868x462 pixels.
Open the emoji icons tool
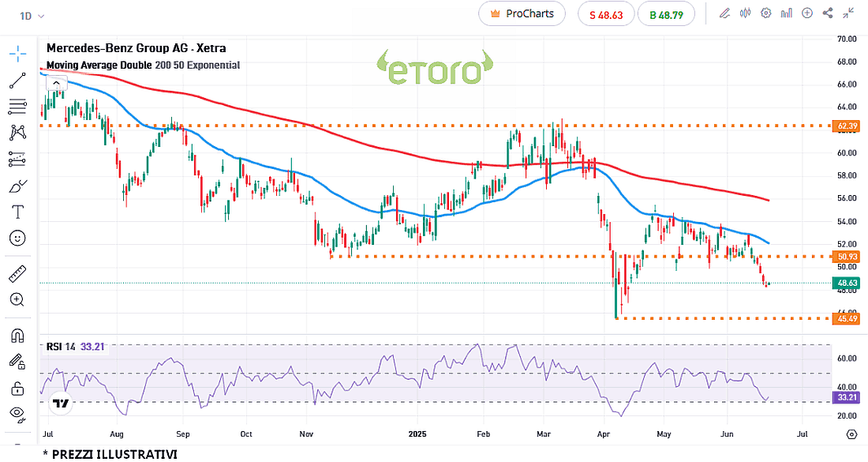tap(18, 238)
